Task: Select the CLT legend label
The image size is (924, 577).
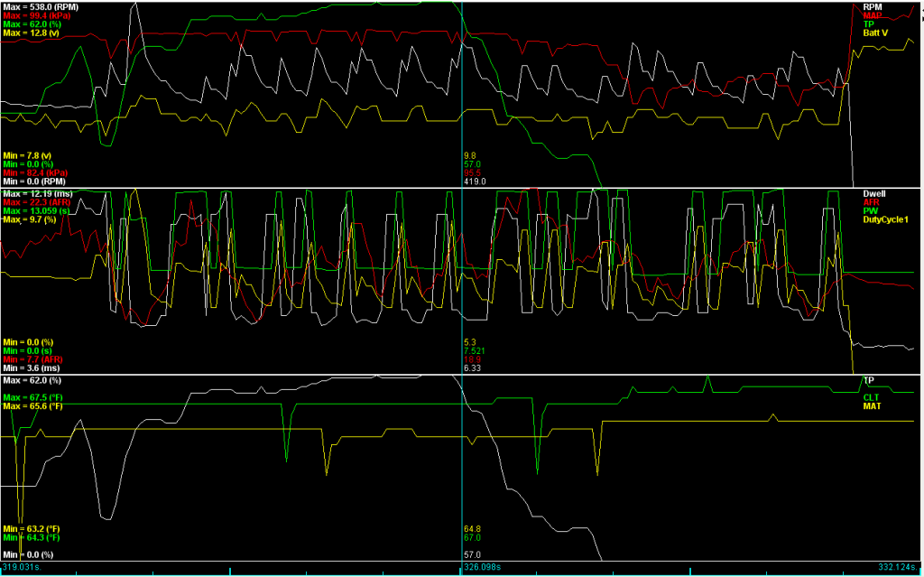Action: pos(871,397)
